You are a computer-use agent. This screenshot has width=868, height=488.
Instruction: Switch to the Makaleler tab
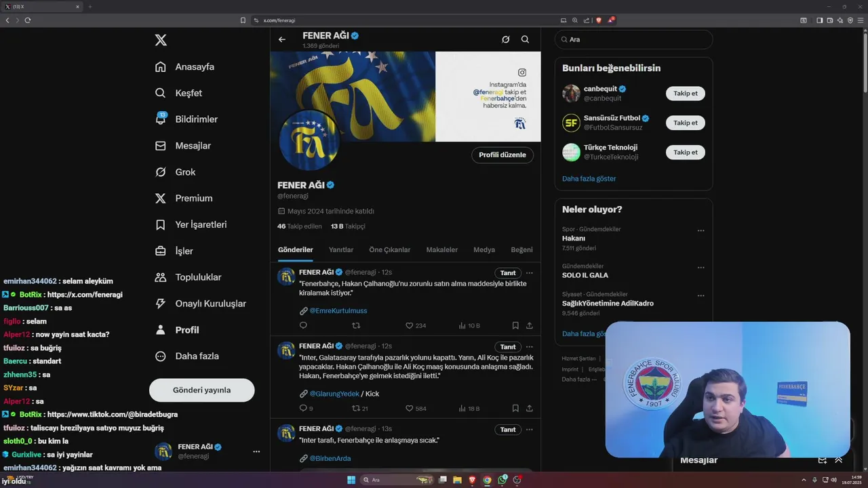point(442,249)
